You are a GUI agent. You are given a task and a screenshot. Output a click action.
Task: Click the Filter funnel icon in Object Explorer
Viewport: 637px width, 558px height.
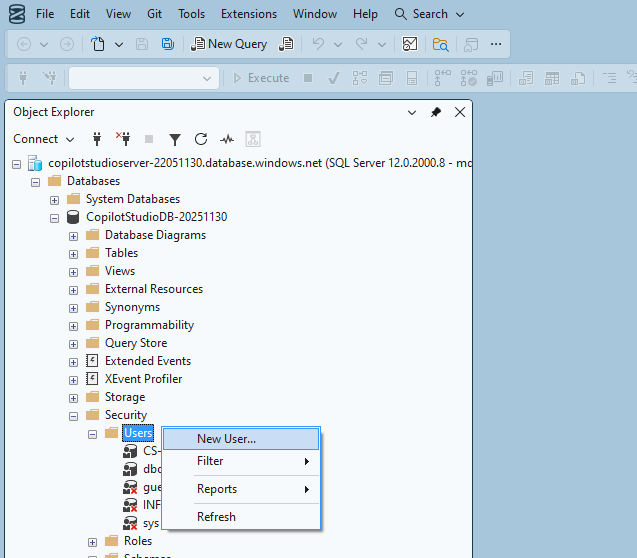point(175,139)
